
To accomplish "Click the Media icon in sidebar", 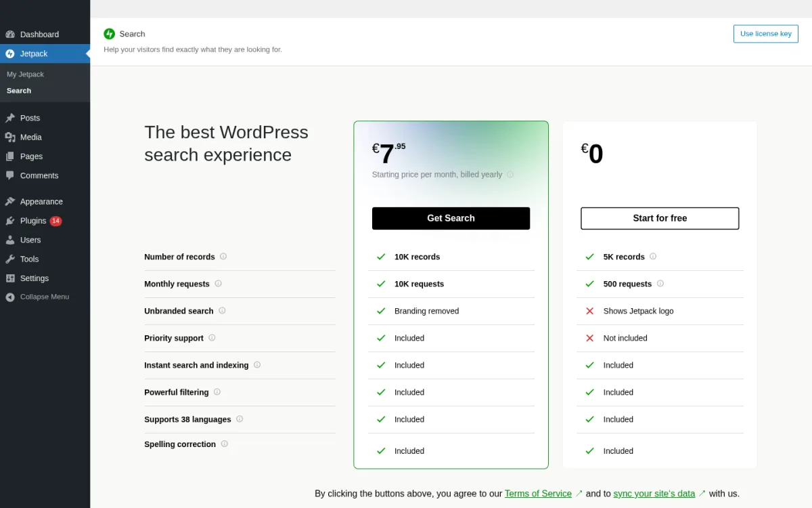I will pos(10,137).
